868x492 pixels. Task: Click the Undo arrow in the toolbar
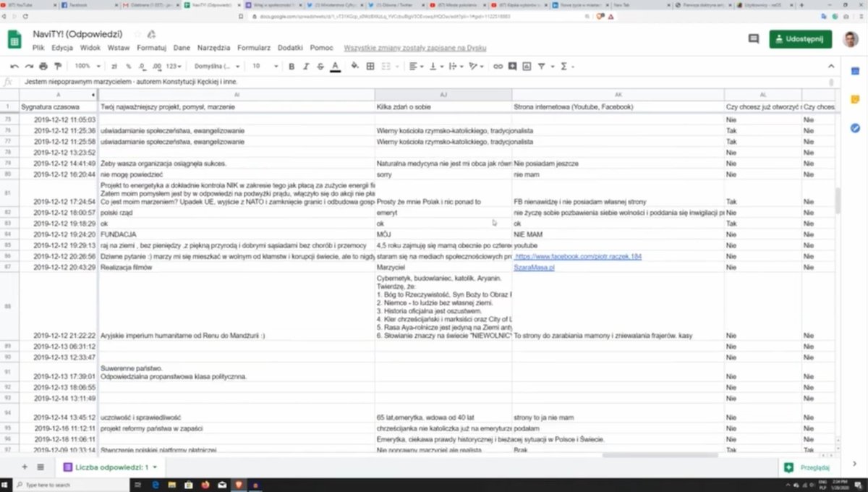pyautogui.click(x=15, y=66)
